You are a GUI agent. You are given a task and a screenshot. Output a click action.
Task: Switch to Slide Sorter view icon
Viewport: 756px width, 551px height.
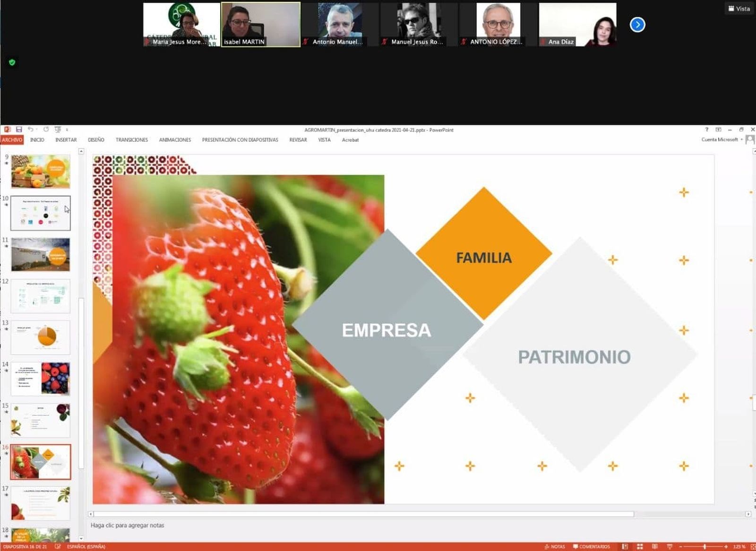(640, 547)
